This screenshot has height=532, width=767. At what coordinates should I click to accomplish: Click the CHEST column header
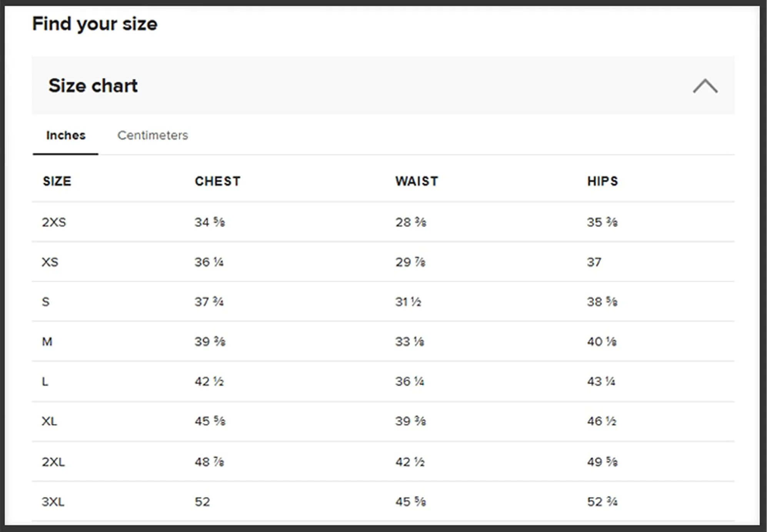(217, 181)
